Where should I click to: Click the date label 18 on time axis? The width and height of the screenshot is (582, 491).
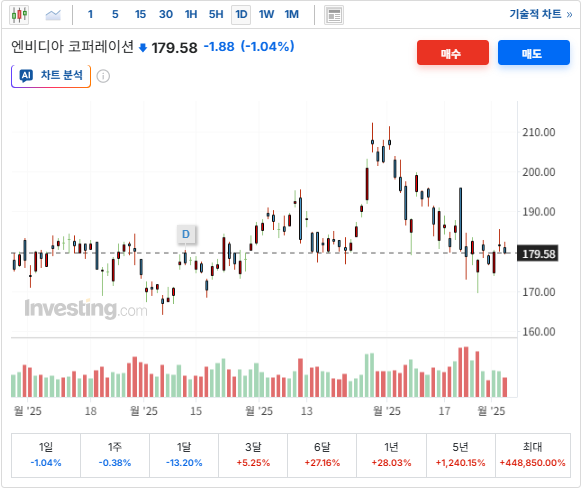91,411
